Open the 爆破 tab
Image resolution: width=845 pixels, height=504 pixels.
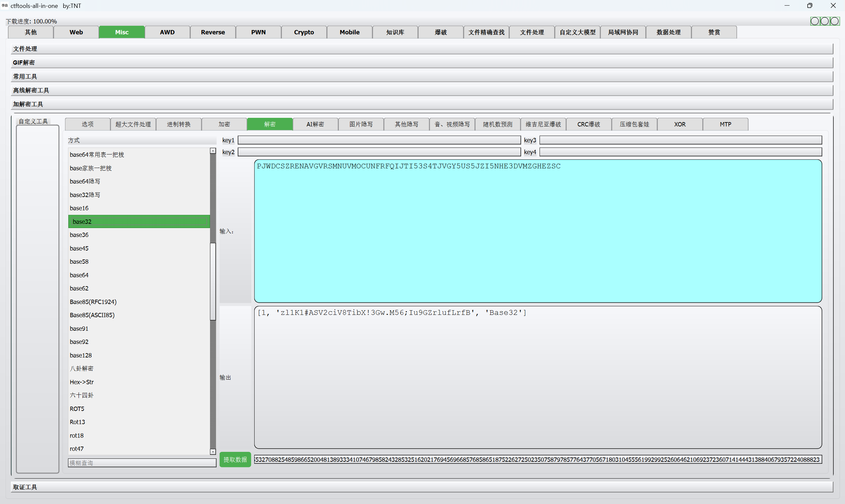click(x=440, y=32)
